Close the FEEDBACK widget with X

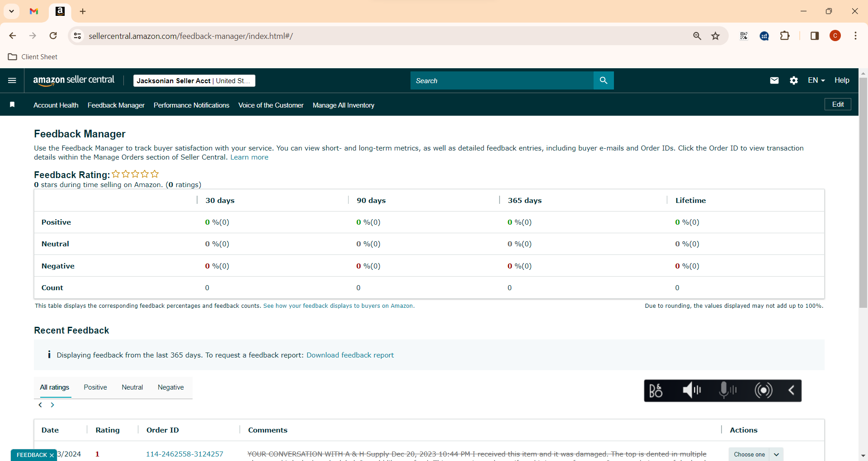pos(52,455)
